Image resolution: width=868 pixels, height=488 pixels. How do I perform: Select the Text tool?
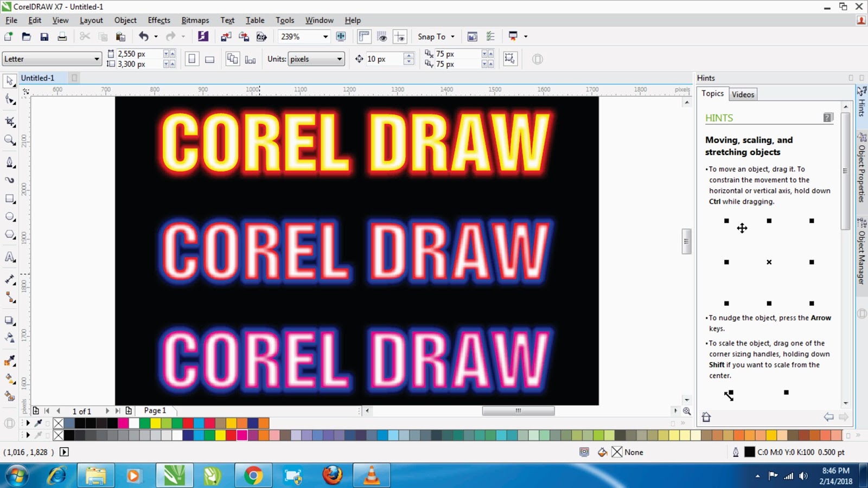[x=10, y=257]
